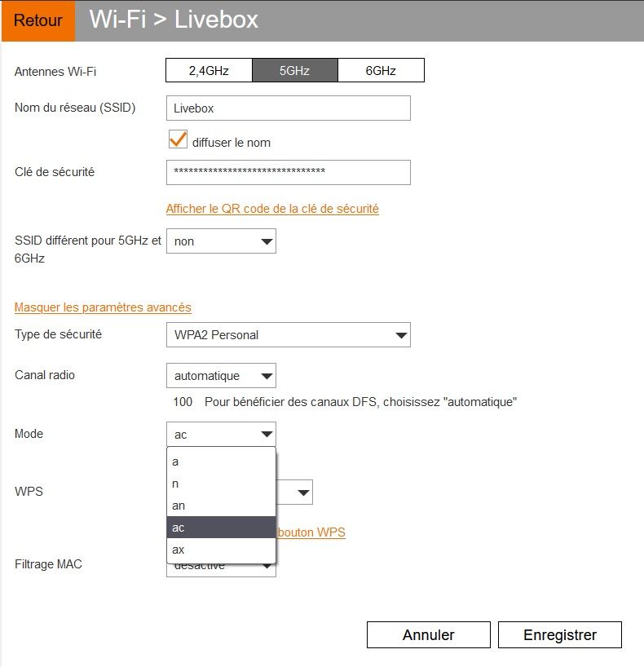Open the Canal radio dropdown
The width and height of the screenshot is (644, 667).
tap(221, 376)
